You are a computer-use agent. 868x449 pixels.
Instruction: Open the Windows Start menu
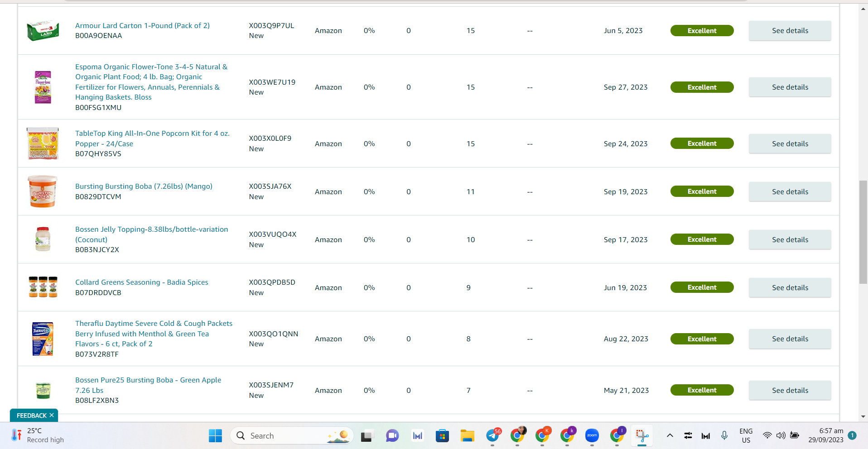(x=215, y=436)
